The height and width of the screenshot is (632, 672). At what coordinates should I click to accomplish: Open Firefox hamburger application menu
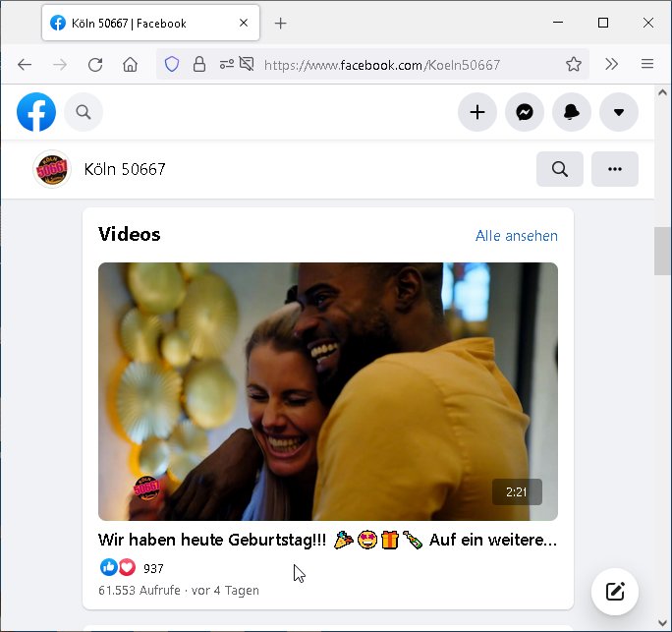647,65
